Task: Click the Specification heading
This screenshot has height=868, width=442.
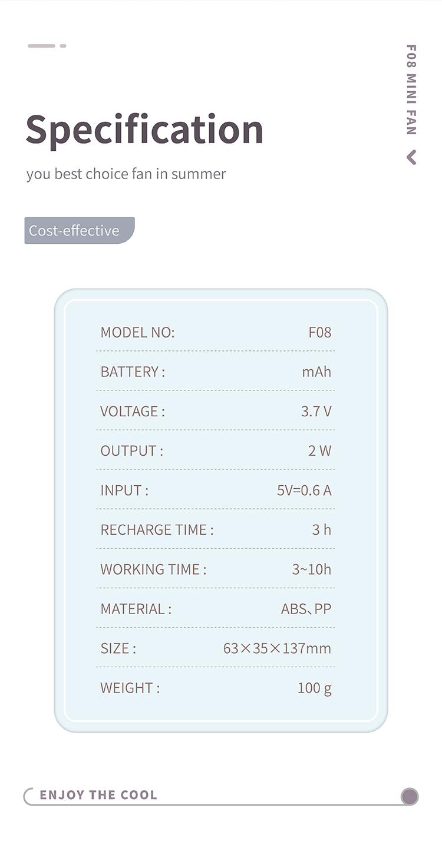Action: (x=144, y=131)
